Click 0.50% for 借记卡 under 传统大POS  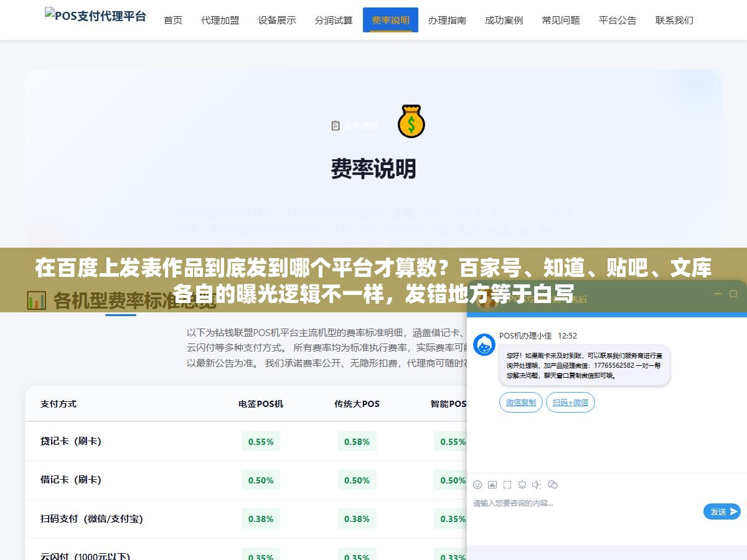coord(357,480)
